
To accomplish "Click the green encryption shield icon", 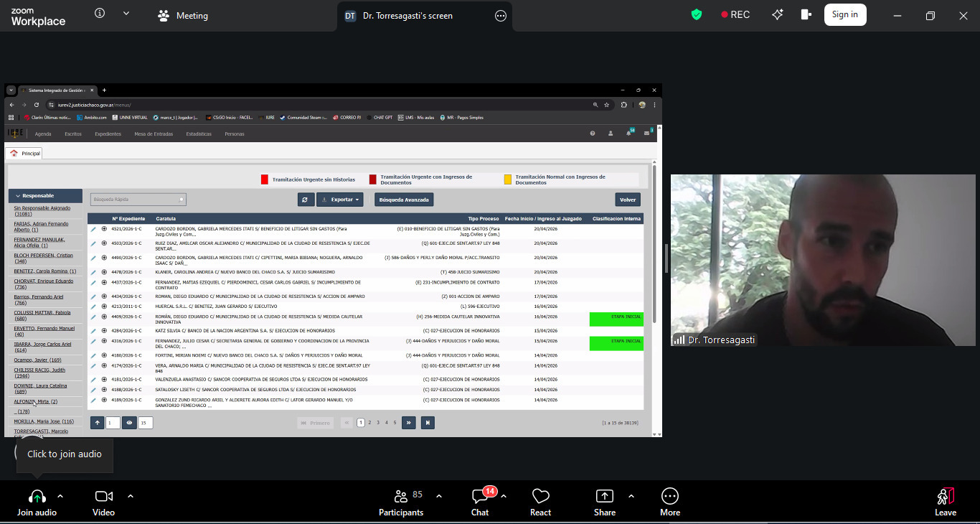I will [696, 14].
